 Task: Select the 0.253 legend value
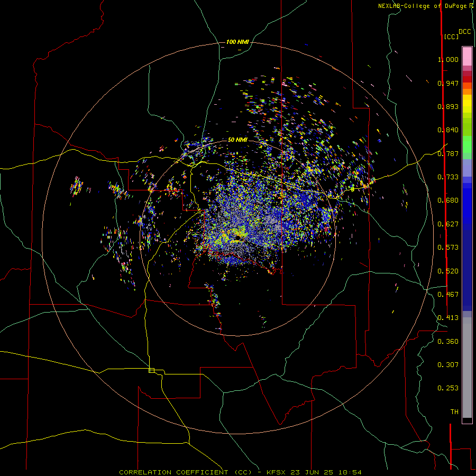[448, 388]
